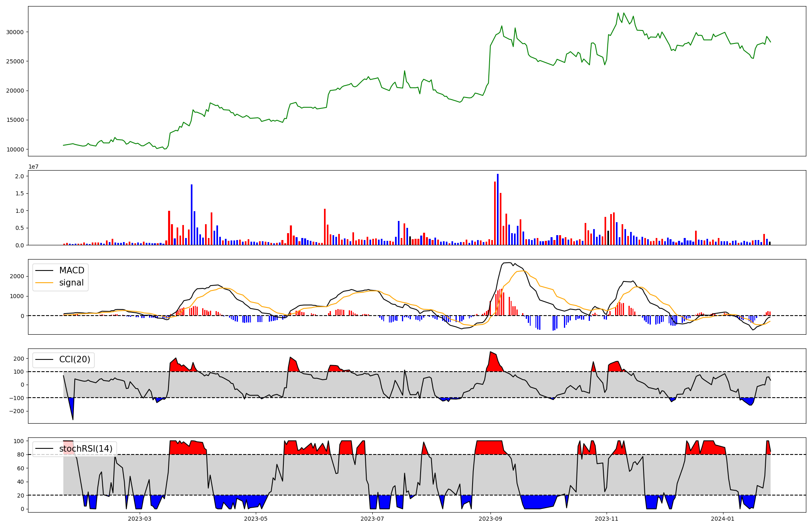Screen dimensions: 812x528
Task: Select the 2023-03 date tick label
Action: (139, 519)
